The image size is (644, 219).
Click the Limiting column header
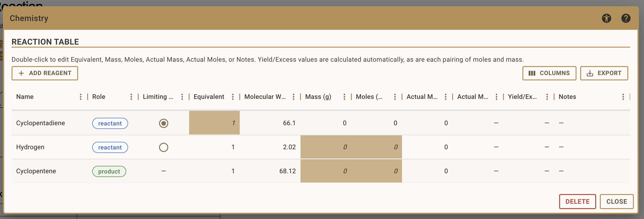tap(158, 97)
